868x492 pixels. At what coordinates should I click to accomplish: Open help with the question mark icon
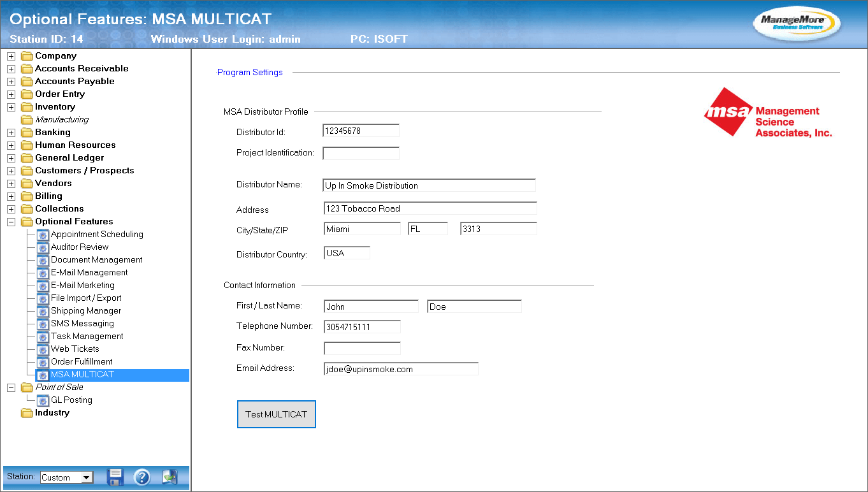(x=142, y=477)
